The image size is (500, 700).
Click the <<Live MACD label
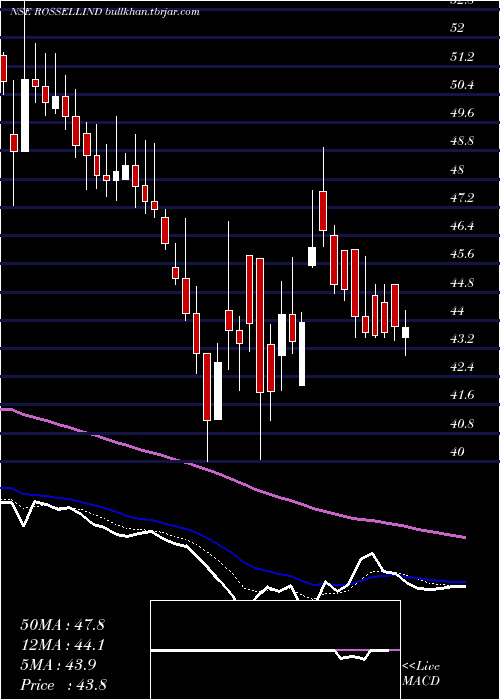421,674
